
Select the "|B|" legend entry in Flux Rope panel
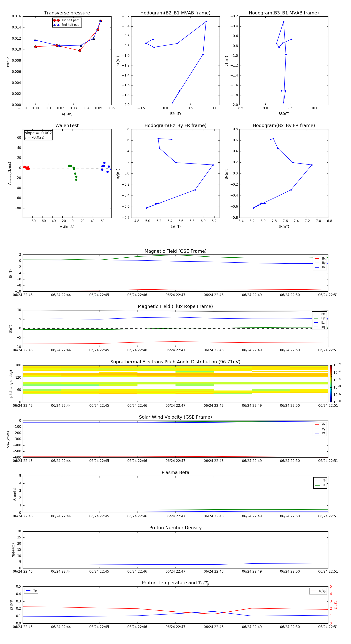coord(320,327)
